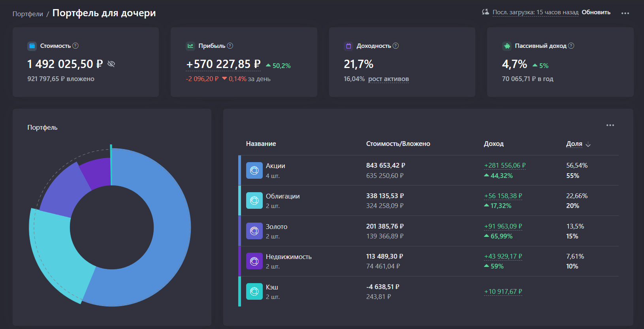This screenshot has width=644, height=329.
Task: Click the 56,54% share for Акции
Action: 577,165
